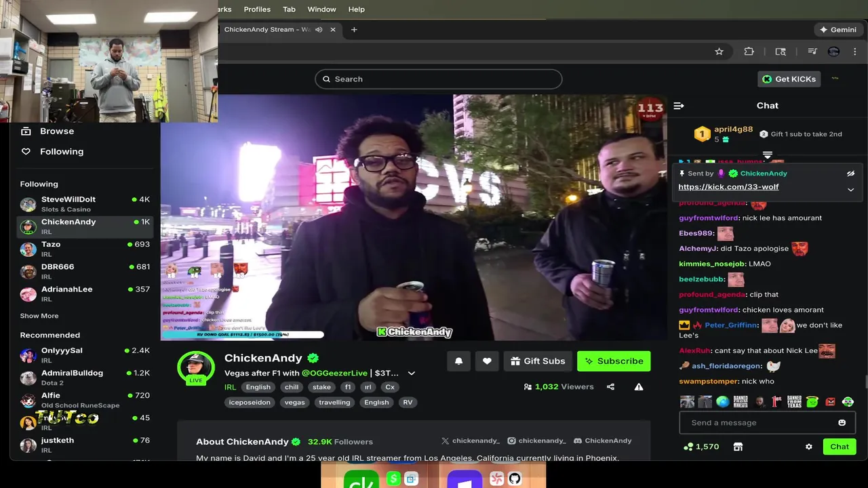The height and width of the screenshot is (488, 868).
Task: Select DBR666 channel in Following list
Action: [85, 271]
